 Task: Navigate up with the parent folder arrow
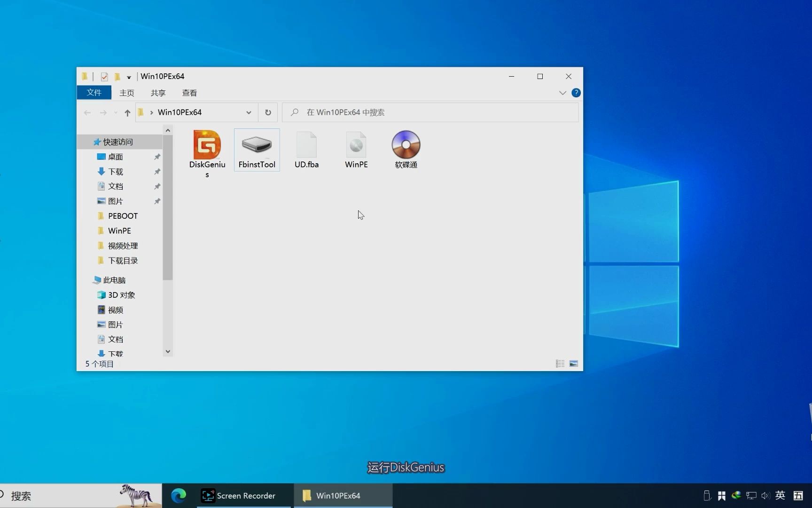coord(127,112)
